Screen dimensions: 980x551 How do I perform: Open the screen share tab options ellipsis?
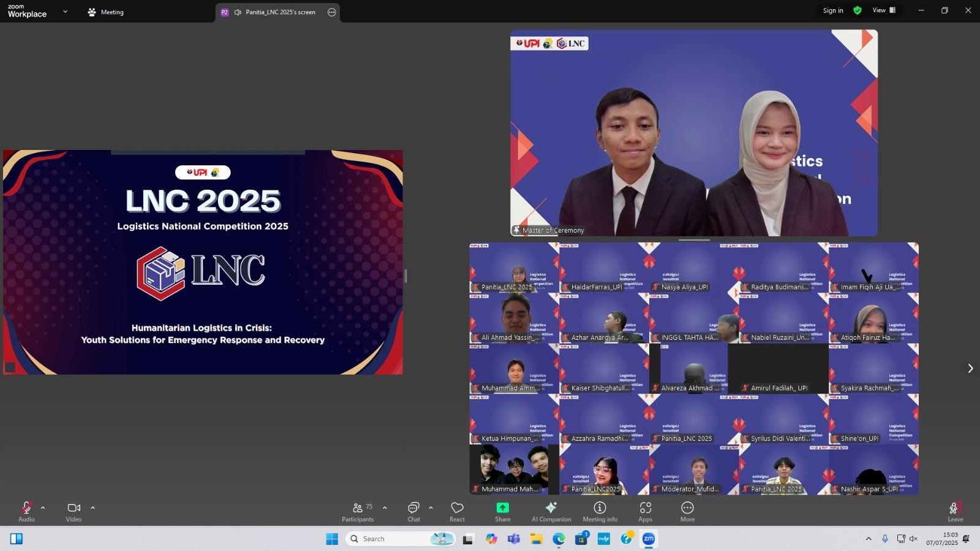coord(331,12)
